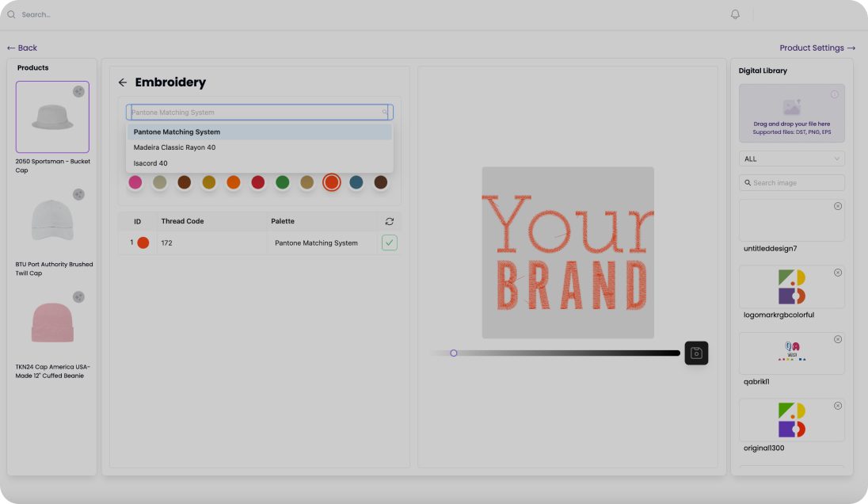Toggle the green checkmark for thread 172
The height and width of the screenshot is (504, 868).
389,242
